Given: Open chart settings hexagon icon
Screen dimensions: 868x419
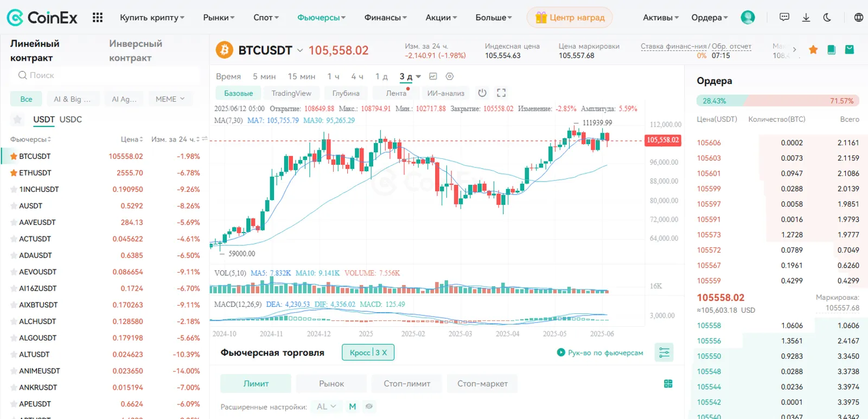Looking at the screenshot, I should (x=450, y=76).
